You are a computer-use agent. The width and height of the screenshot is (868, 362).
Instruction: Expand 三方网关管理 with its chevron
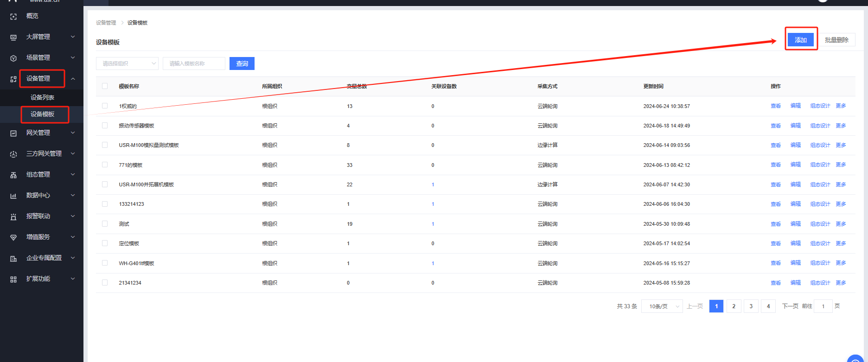tap(73, 153)
